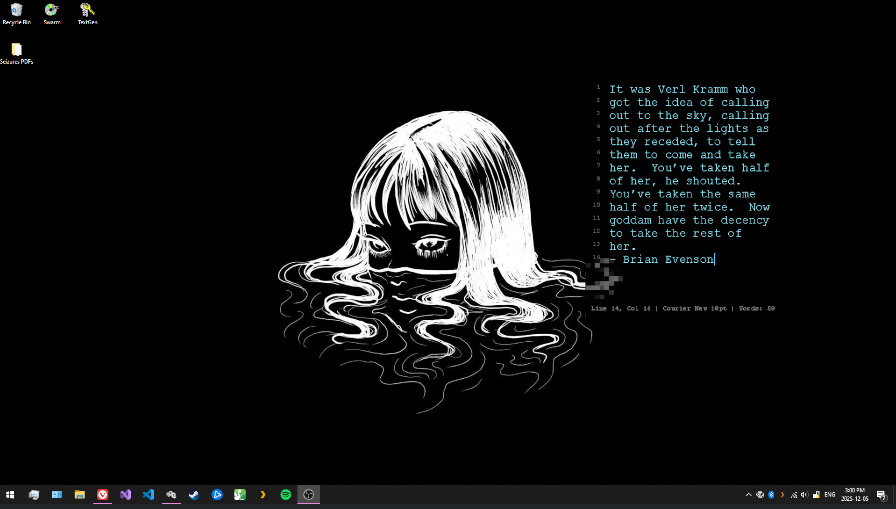Open the Bluetooth tray icon
Viewport: 896px width, 509px height.
771,495
